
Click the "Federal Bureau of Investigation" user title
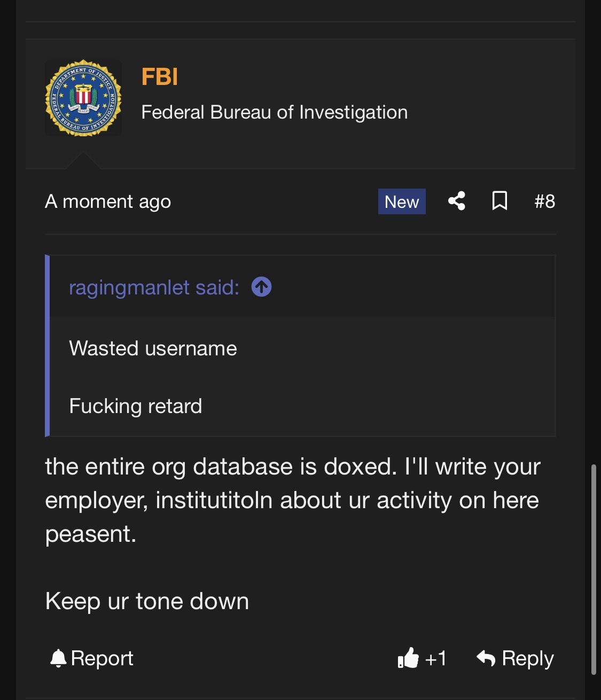(274, 112)
